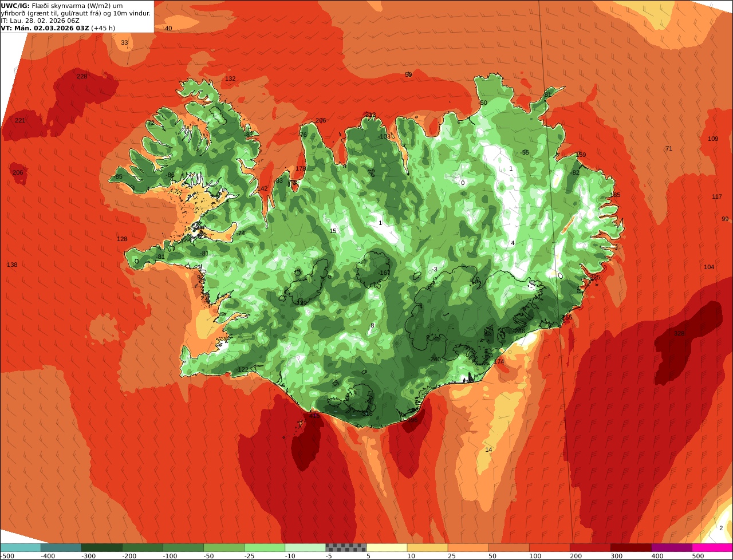Click the '159' value on the northeast coast
Image resolution: width=733 pixels, height=560 pixels.
coord(581,155)
